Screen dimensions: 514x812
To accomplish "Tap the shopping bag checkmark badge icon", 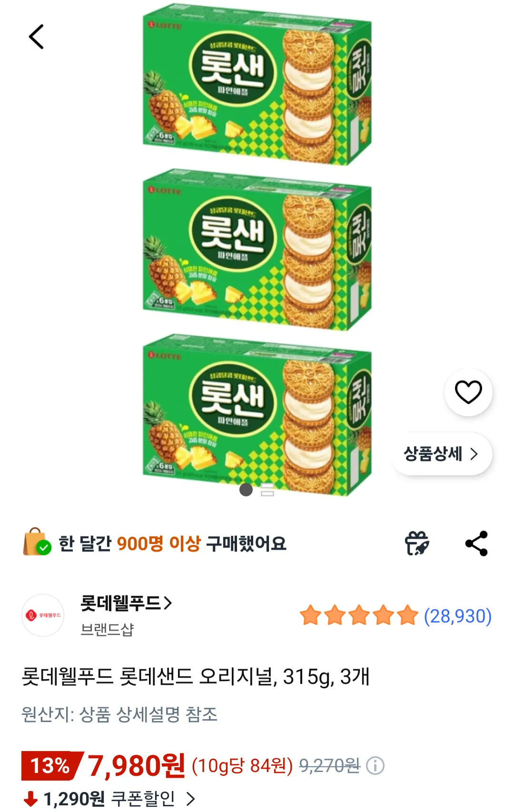I will coord(37,542).
